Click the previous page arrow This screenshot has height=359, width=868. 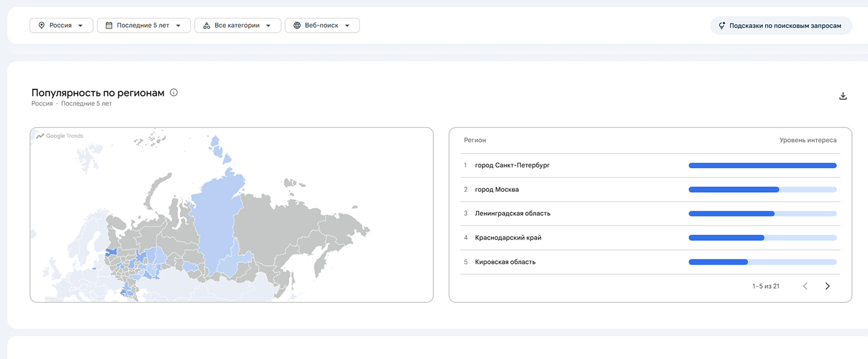(805, 286)
